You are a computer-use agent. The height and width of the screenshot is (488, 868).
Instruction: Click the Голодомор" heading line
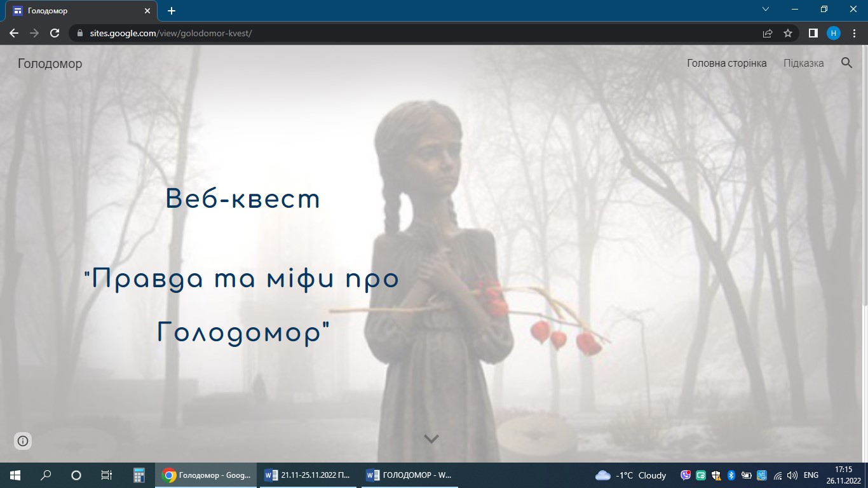243,332
